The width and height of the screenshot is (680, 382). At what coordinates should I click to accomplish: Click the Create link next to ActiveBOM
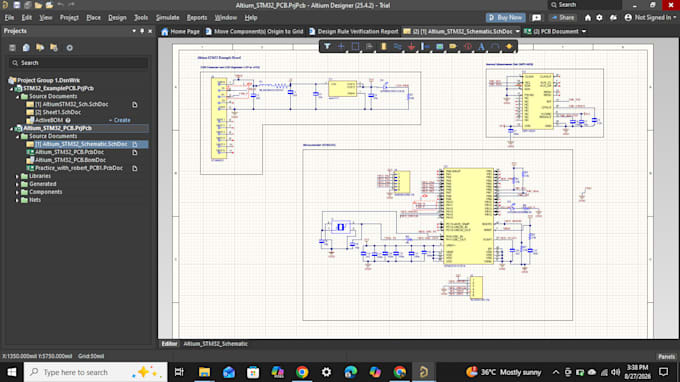pos(121,120)
